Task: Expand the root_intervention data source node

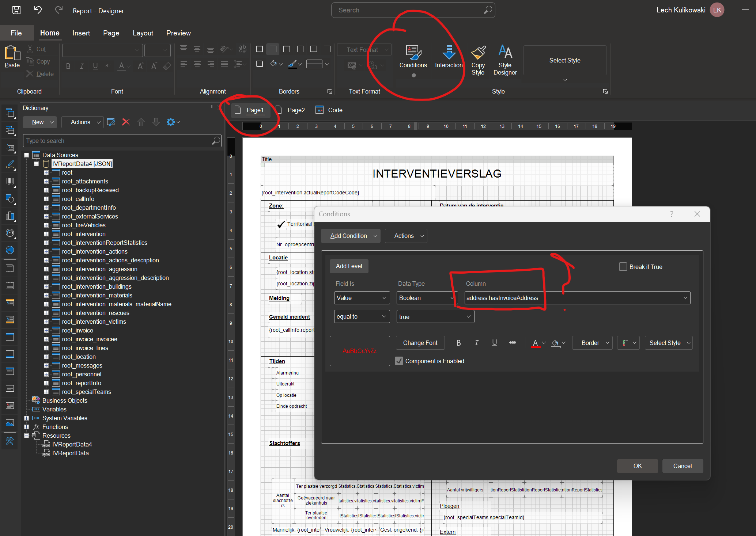Action: point(46,234)
